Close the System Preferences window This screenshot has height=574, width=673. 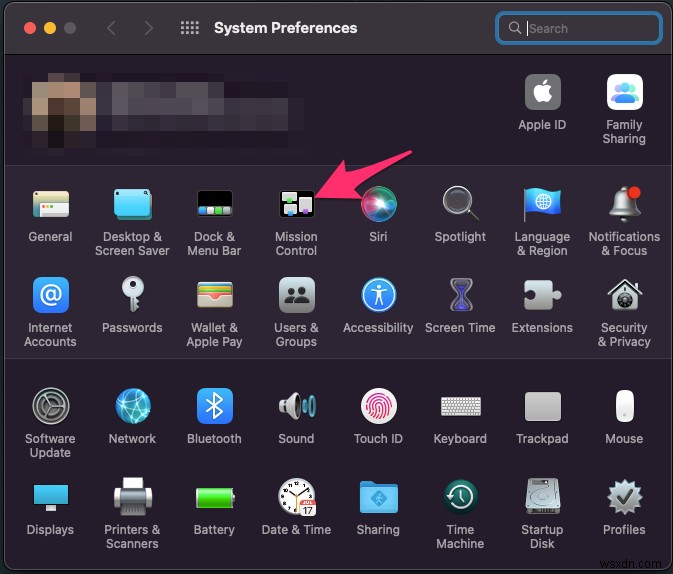click(30, 28)
